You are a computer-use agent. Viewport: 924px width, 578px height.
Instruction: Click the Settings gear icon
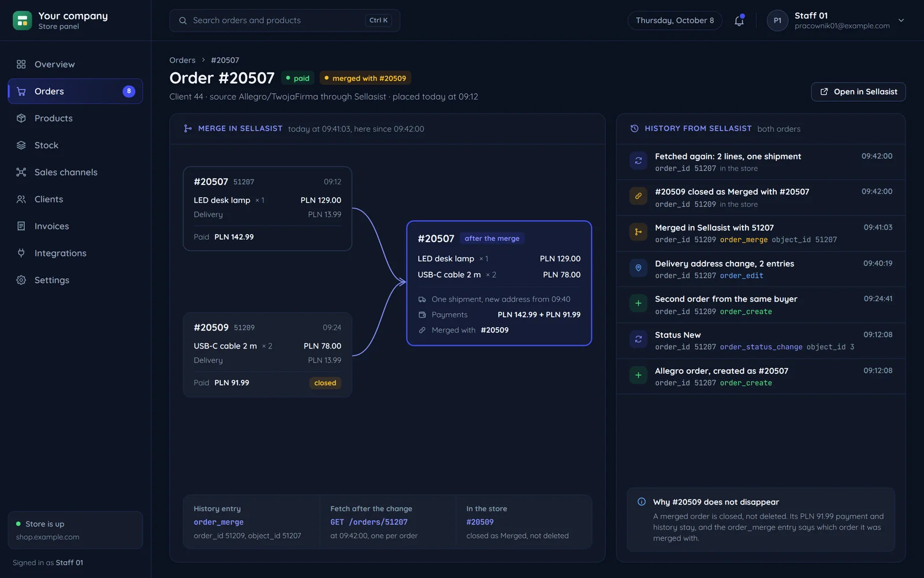tap(21, 280)
